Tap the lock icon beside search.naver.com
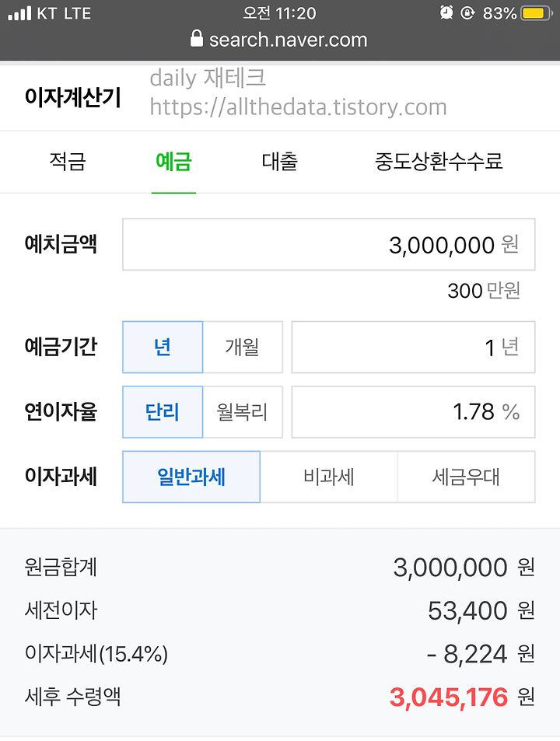The image size is (560, 741). point(197,39)
